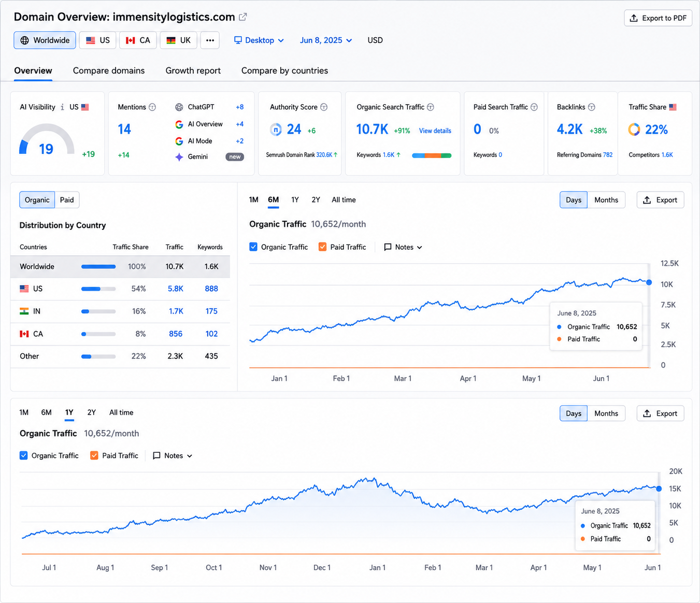The width and height of the screenshot is (700, 603).
Task: Click the Semrush Domain Rank 320.6K value
Action: coord(324,155)
